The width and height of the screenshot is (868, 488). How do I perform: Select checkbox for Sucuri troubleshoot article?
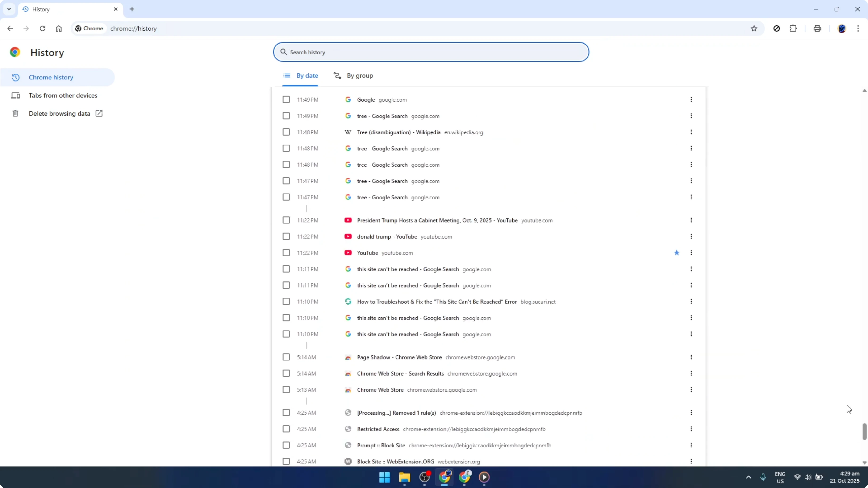[x=286, y=302]
